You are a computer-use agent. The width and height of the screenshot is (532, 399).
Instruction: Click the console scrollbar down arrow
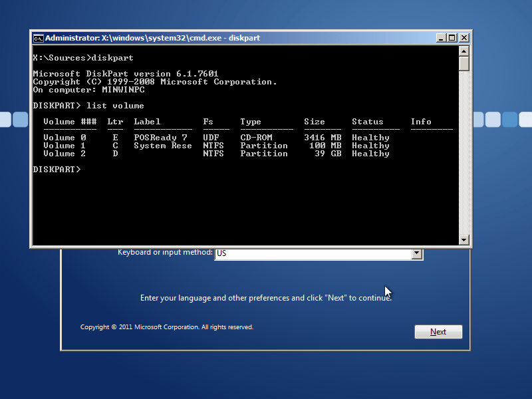(464, 240)
